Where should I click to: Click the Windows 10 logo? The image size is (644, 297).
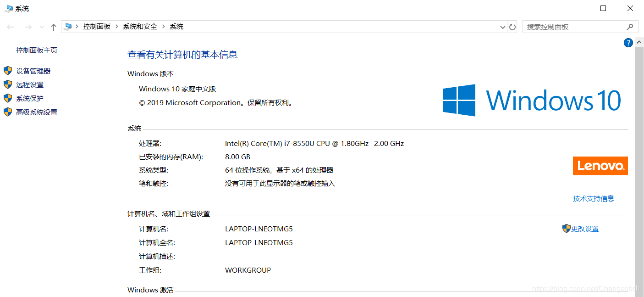click(x=532, y=100)
